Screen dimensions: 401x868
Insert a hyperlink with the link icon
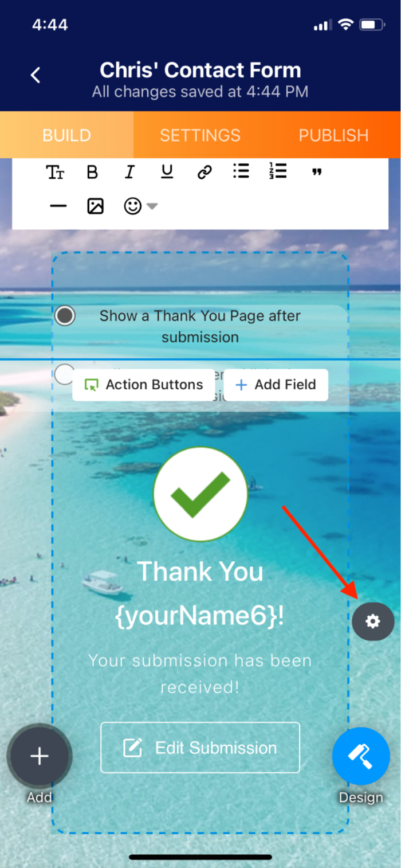click(x=205, y=172)
